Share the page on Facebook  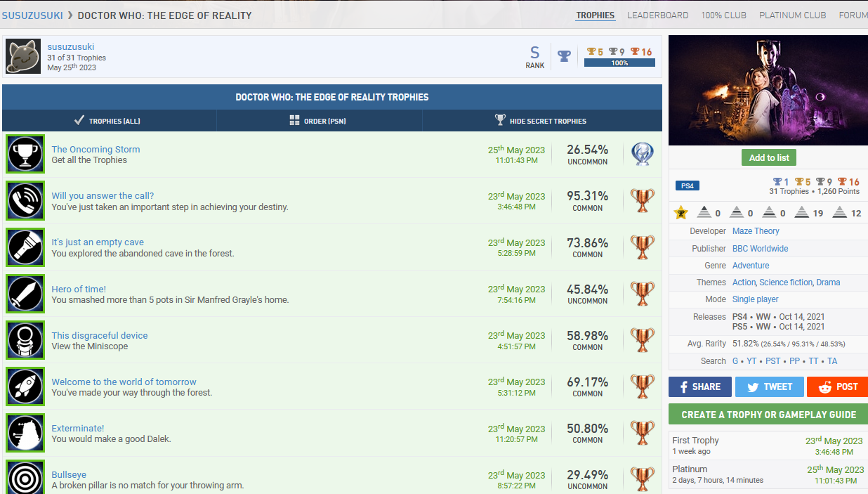[x=699, y=386]
